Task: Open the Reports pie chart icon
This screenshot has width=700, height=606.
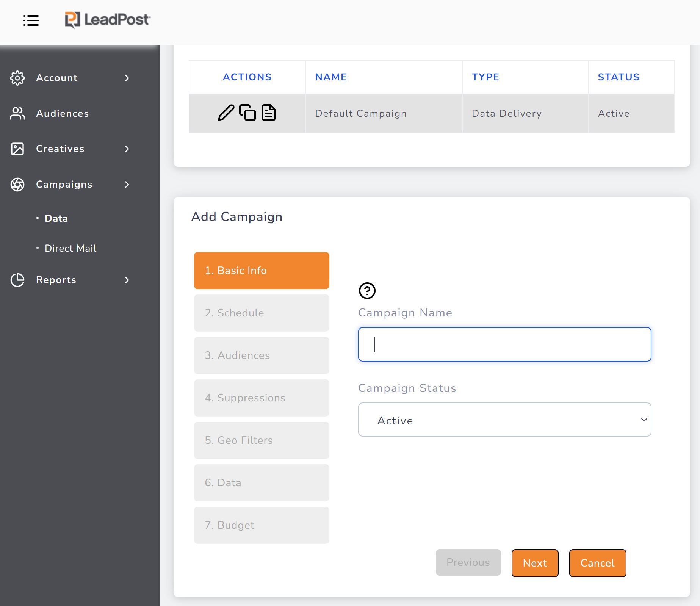Action: click(17, 280)
